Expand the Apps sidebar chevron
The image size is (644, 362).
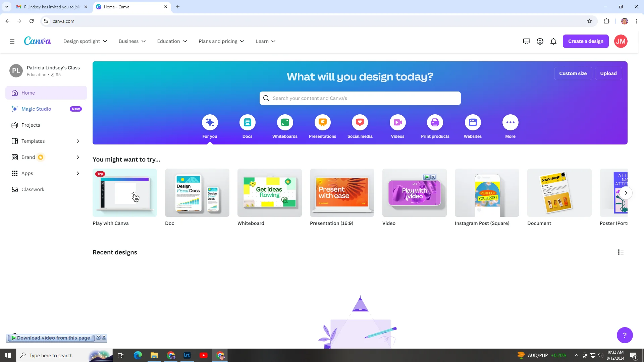coord(78,173)
